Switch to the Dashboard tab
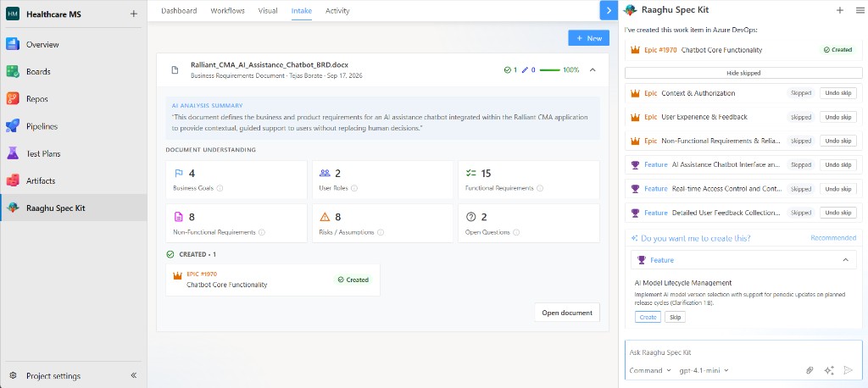Image resolution: width=868 pixels, height=388 pixels. coord(179,10)
